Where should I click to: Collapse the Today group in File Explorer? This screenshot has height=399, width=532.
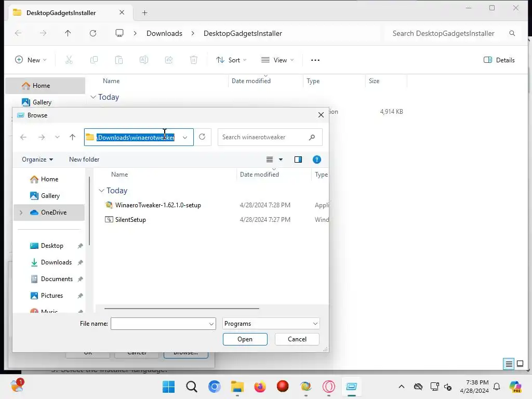tap(93, 97)
